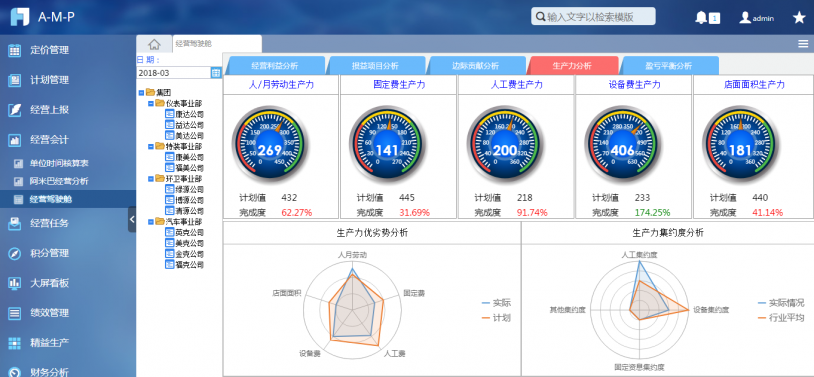Collapse the 环卫事业部 tree node
This screenshot has width=814, height=377.
point(151,179)
